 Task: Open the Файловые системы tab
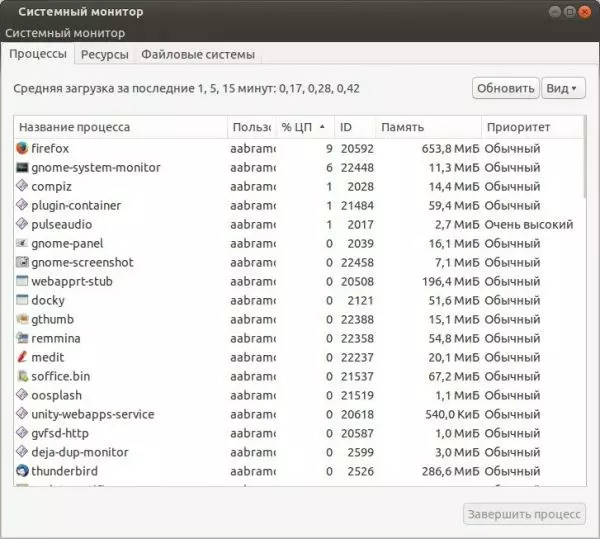tap(197, 54)
